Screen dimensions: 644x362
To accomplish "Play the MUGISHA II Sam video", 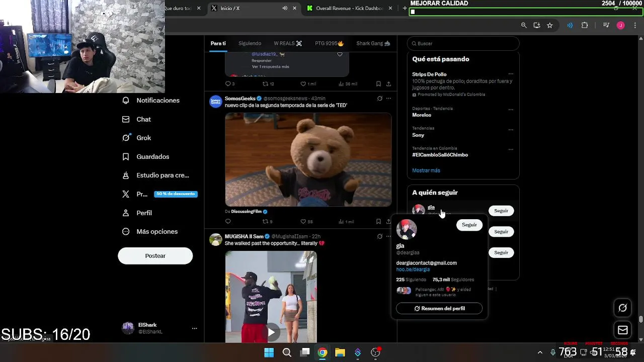I will pyautogui.click(x=271, y=332).
